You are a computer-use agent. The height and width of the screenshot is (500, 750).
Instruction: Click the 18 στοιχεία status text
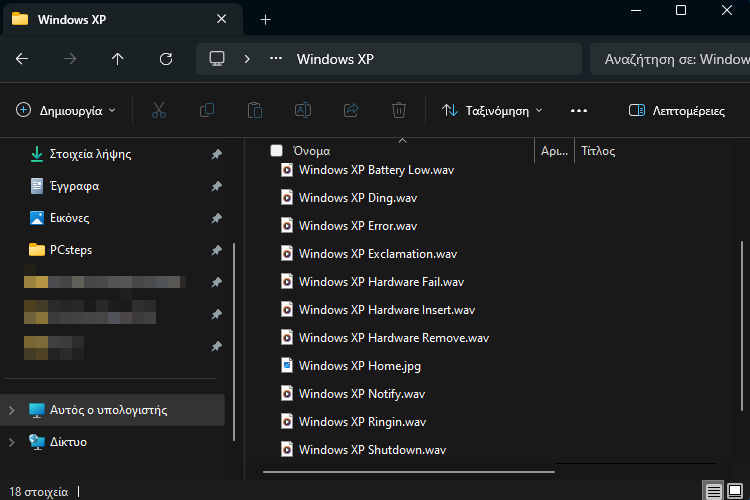pos(39,492)
